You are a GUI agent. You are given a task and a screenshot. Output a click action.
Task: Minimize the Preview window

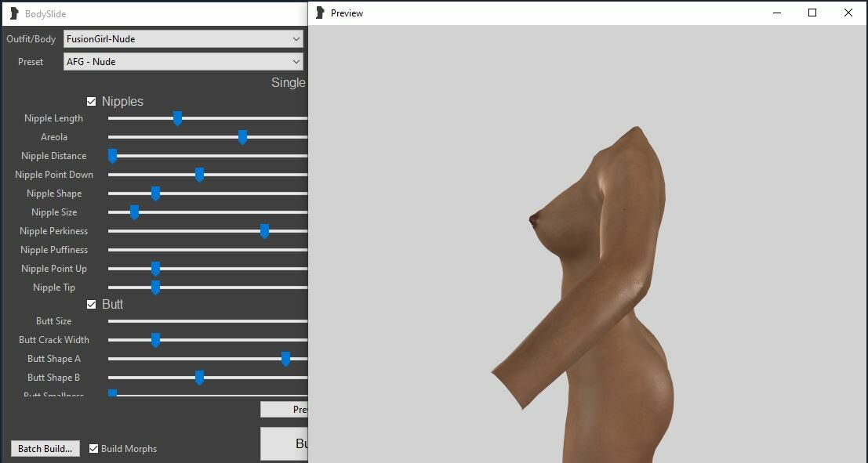[x=777, y=13]
